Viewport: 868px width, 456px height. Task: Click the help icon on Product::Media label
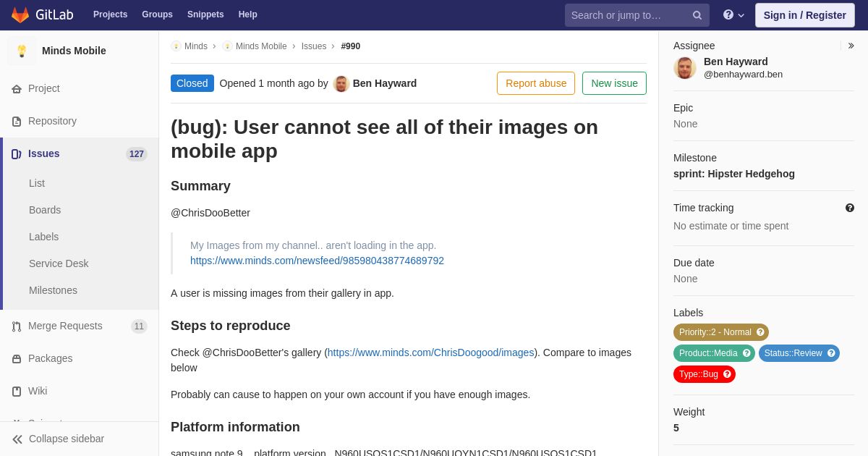pyautogui.click(x=746, y=353)
